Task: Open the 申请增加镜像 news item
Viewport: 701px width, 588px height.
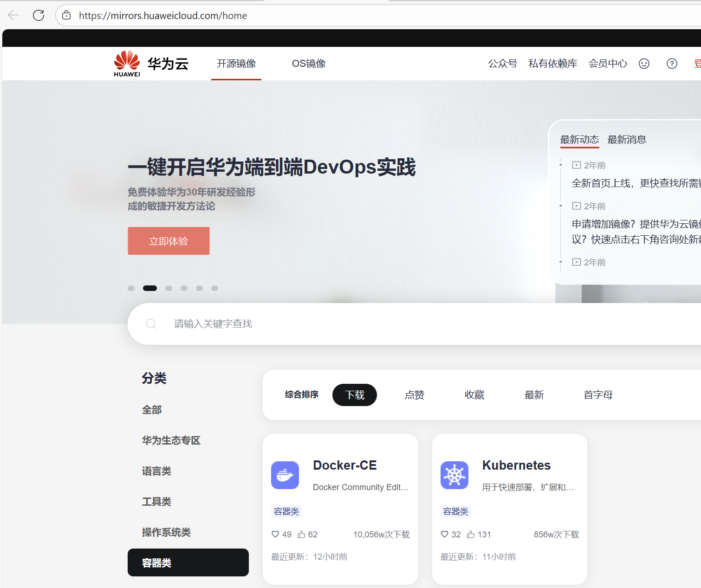Action: (x=636, y=232)
